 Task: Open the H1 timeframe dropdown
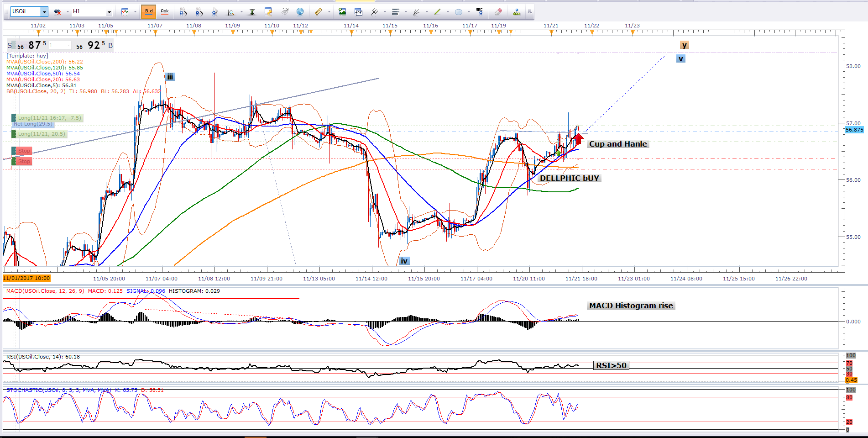109,12
